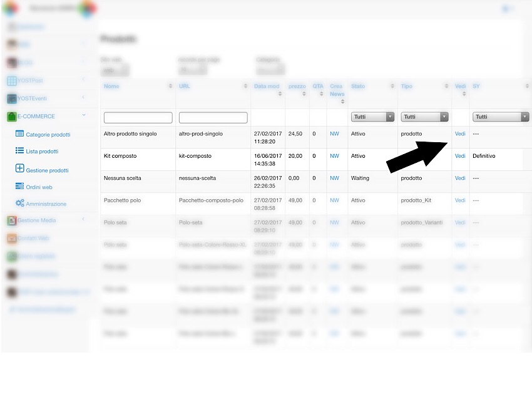The height and width of the screenshot is (399, 532).
Task: Collapse the E-COMMERCE menu section
Action: click(x=84, y=116)
